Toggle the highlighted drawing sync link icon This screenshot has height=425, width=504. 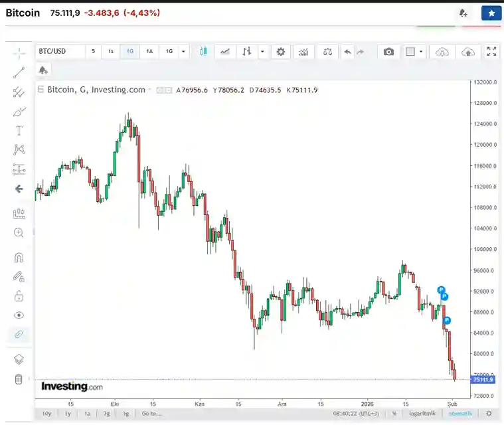tap(19, 335)
